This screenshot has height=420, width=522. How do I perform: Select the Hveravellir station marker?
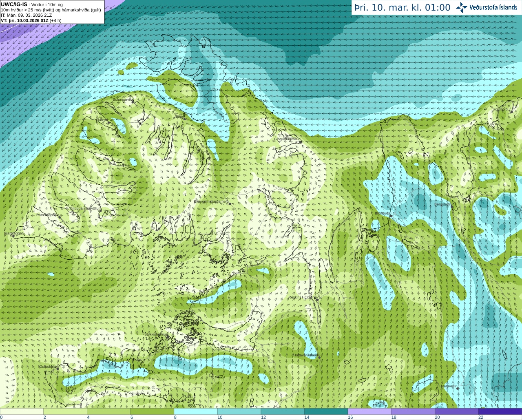point(458,389)
